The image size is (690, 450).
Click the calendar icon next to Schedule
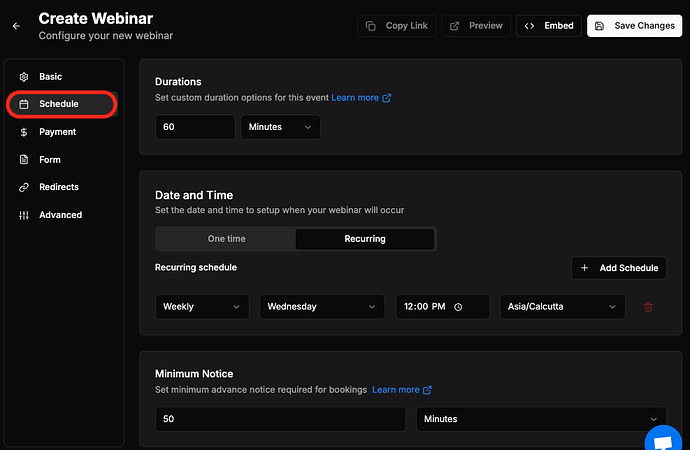(24, 104)
